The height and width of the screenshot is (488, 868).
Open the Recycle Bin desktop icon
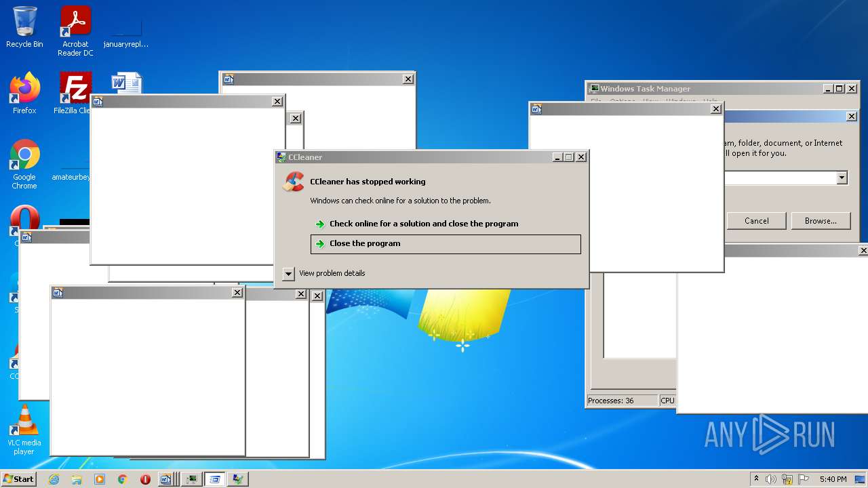pos(24,27)
